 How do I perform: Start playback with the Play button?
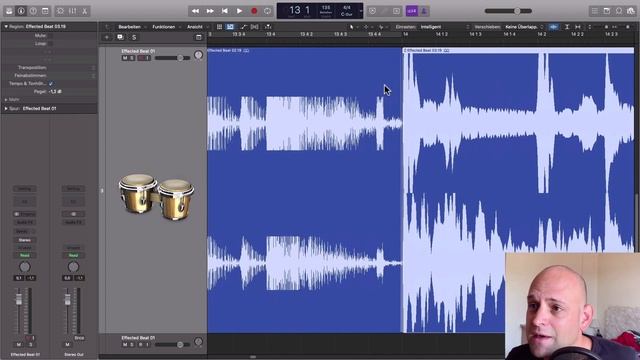coord(240,11)
